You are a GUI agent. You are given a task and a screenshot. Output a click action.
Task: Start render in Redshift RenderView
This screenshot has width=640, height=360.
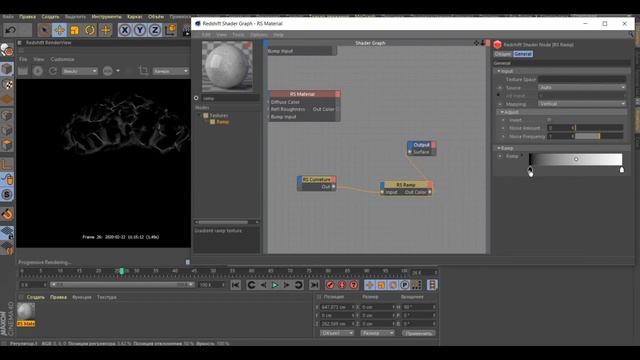point(38,71)
